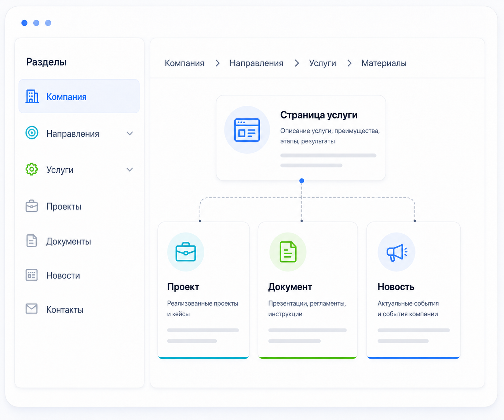Screen dimensions: 504x420
Task: Open Документы label in the sidebar
Action: point(69,241)
